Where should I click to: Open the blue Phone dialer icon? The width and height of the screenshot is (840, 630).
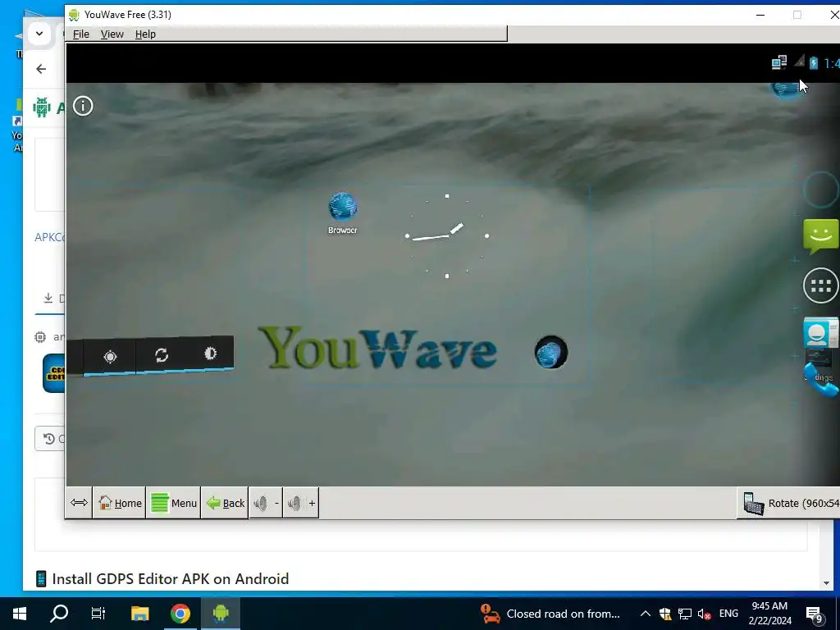pos(822,378)
